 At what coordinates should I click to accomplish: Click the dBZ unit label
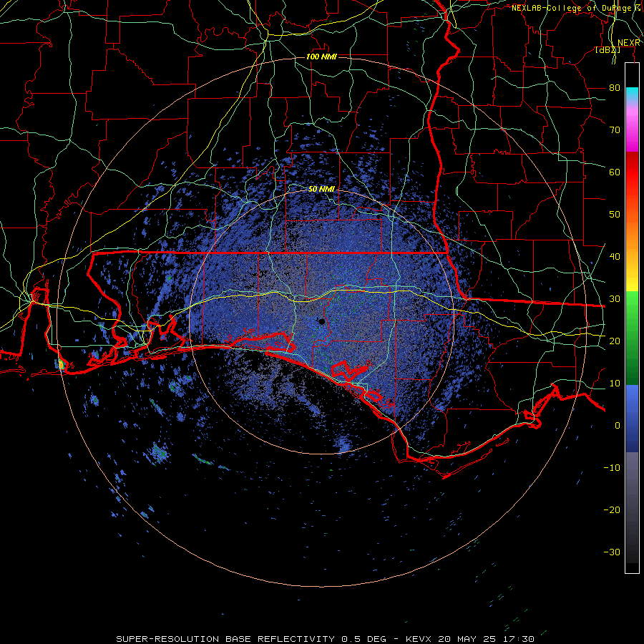pos(608,50)
